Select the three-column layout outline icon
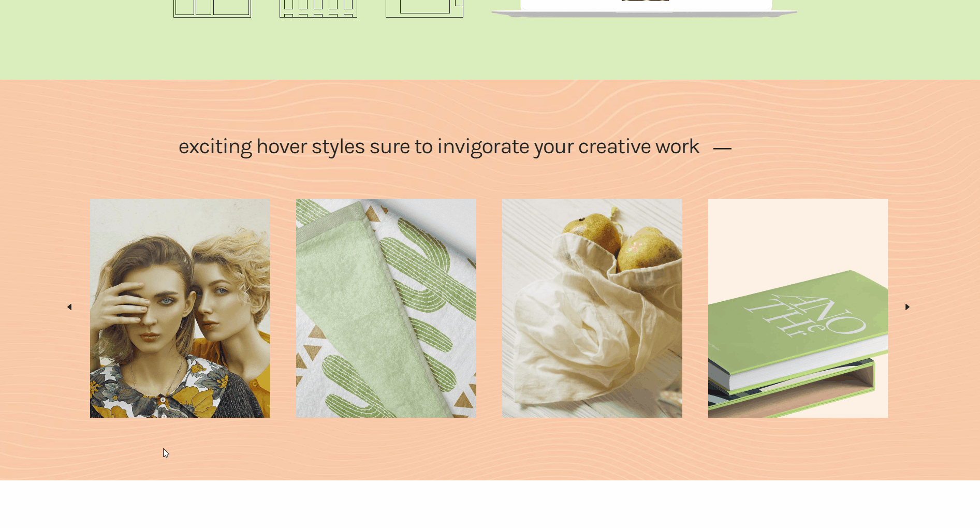The width and height of the screenshot is (980, 528). (212, 8)
